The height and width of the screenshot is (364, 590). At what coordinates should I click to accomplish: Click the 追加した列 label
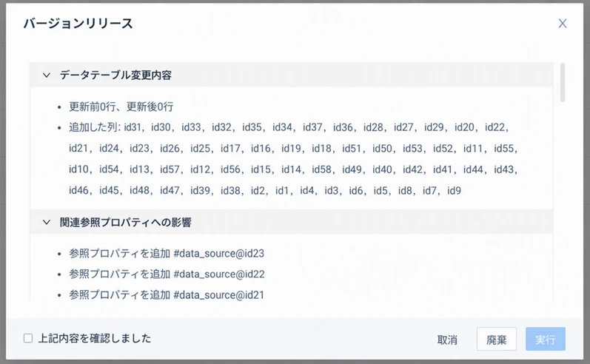(x=94, y=127)
